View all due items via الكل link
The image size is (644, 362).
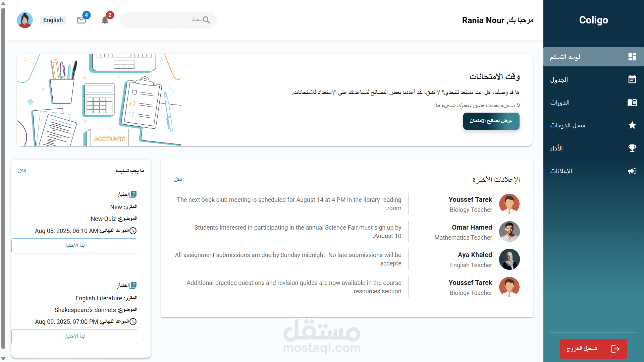(x=22, y=171)
